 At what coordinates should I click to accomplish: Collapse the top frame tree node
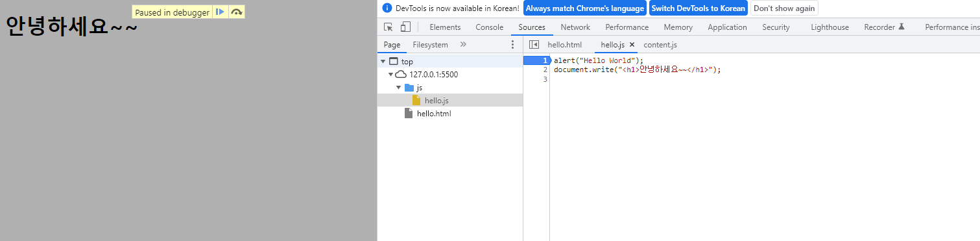(383, 62)
